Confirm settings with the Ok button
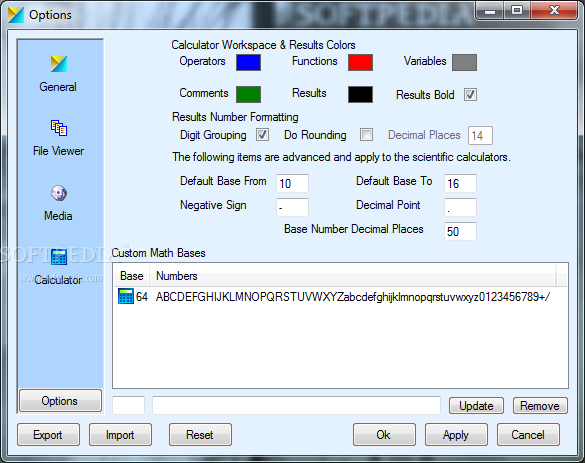The image size is (585, 463). [384, 435]
